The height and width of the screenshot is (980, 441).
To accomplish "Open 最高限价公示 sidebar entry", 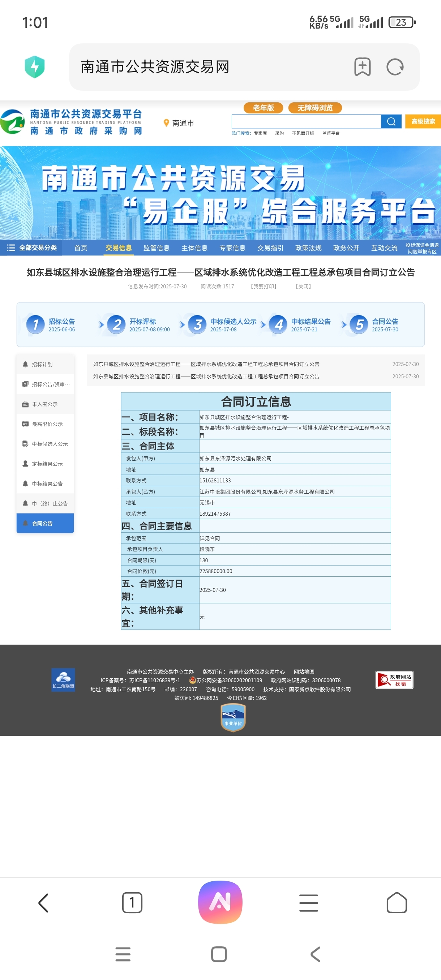I will point(45,424).
